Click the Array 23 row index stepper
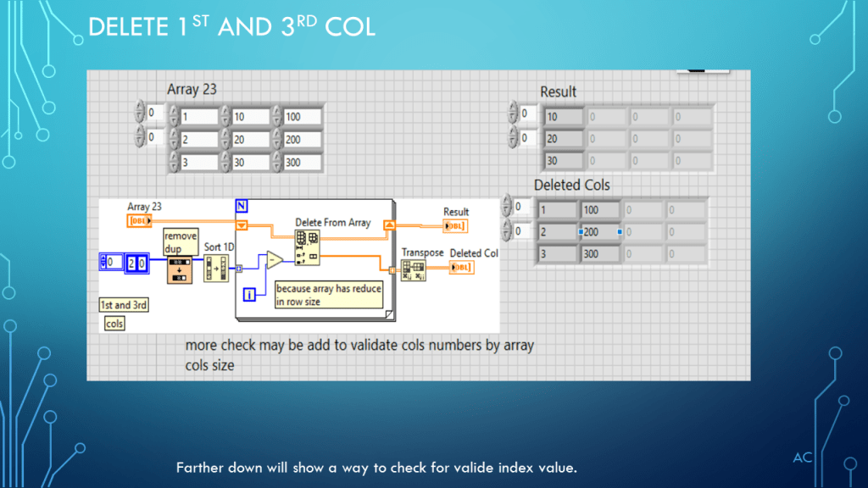The image size is (868, 488). pos(140,113)
